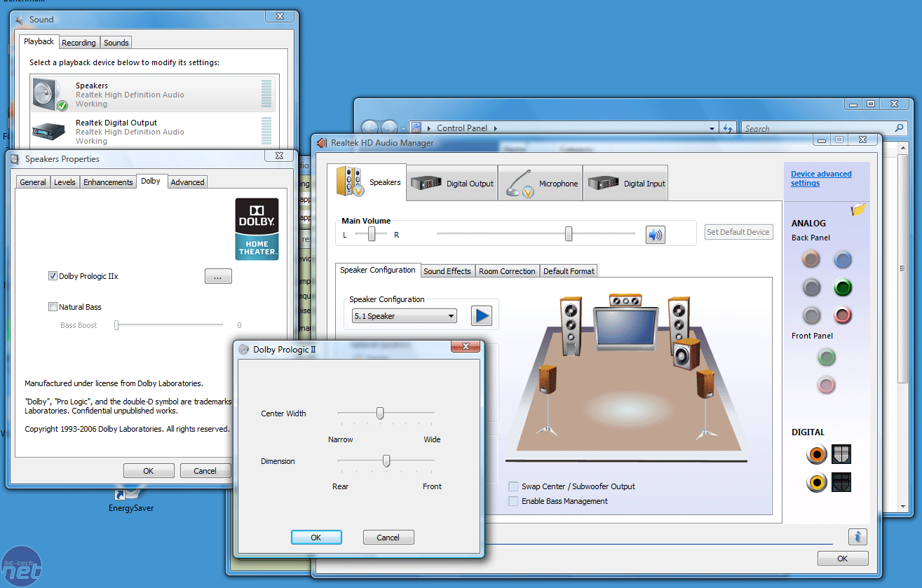
Task: Click OK in Dolby Prologic II dialog
Action: [x=316, y=538]
